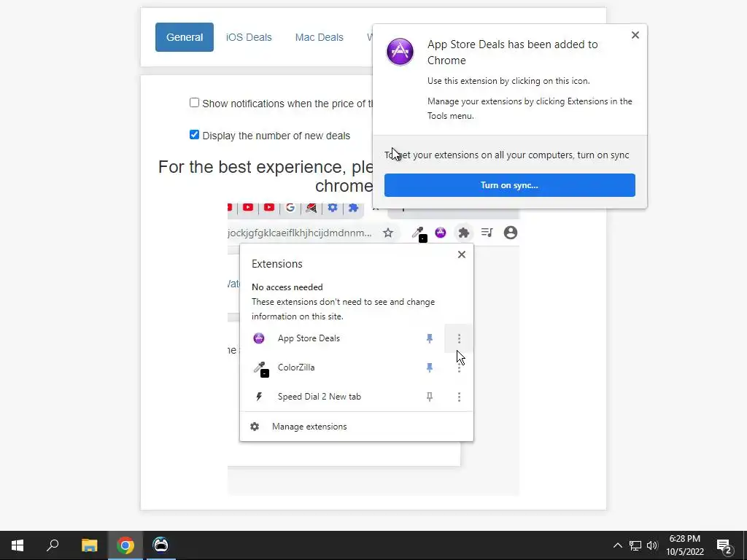The width and height of the screenshot is (747, 560).
Task: Unpin App Store Deals extension
Action: [x=430, y=338]
